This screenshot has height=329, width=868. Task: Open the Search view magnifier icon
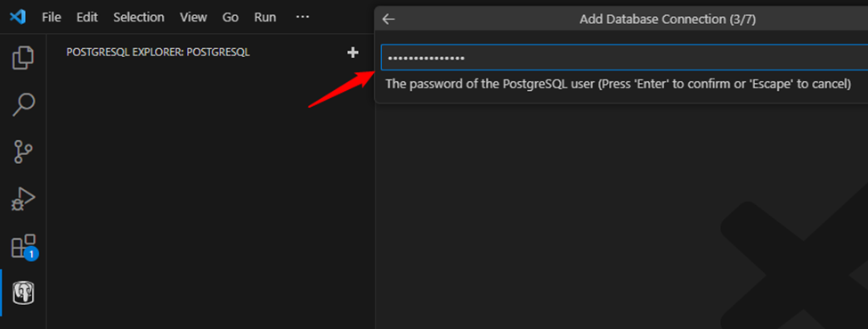23,104
